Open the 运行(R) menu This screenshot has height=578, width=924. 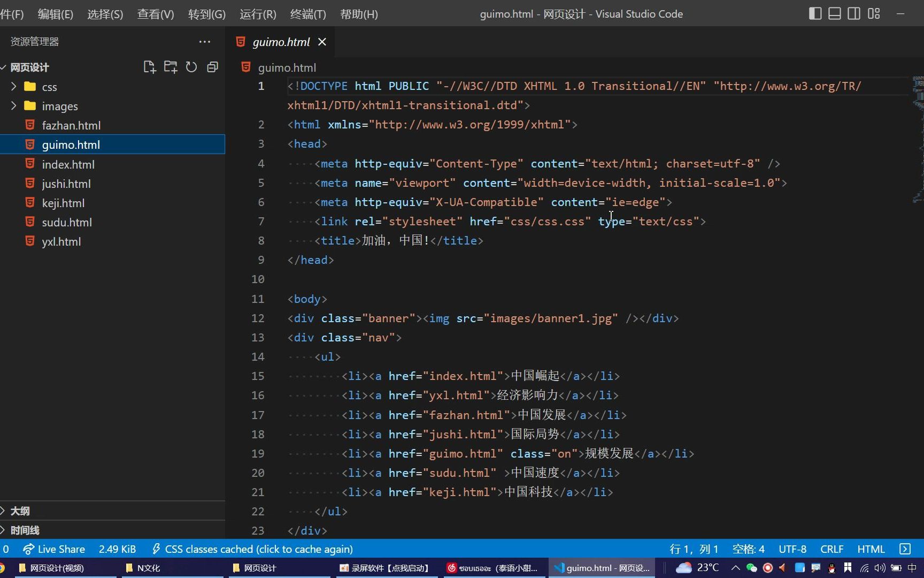point(257,14)
